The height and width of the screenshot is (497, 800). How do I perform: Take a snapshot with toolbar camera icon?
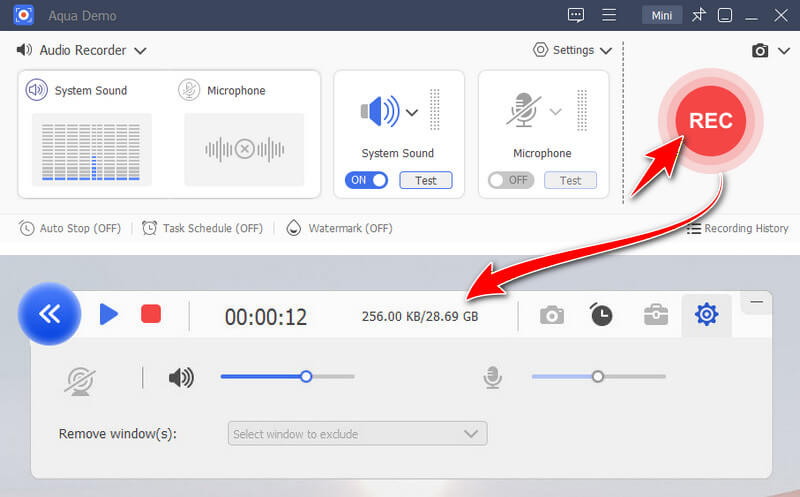click(552, 315)
